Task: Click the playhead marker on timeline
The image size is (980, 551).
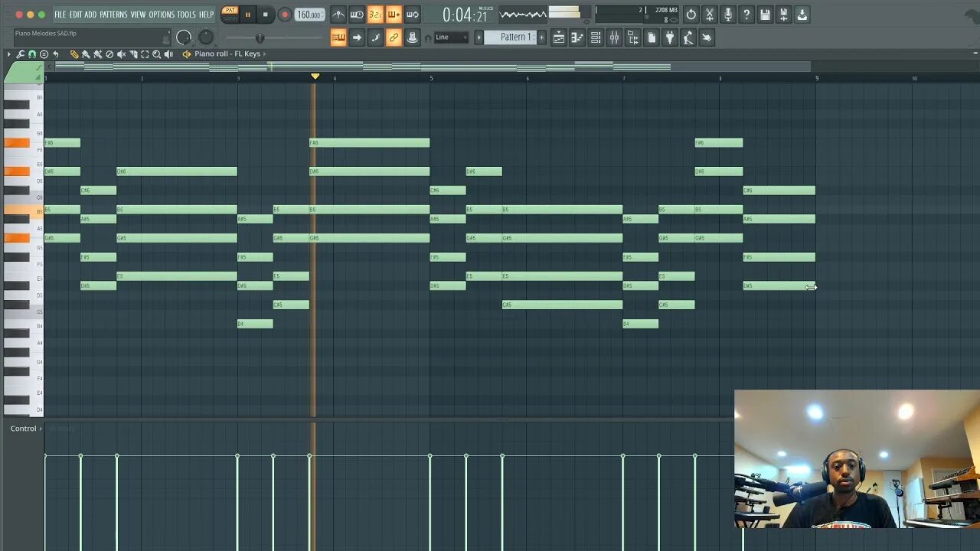Action: pos(315,77)
